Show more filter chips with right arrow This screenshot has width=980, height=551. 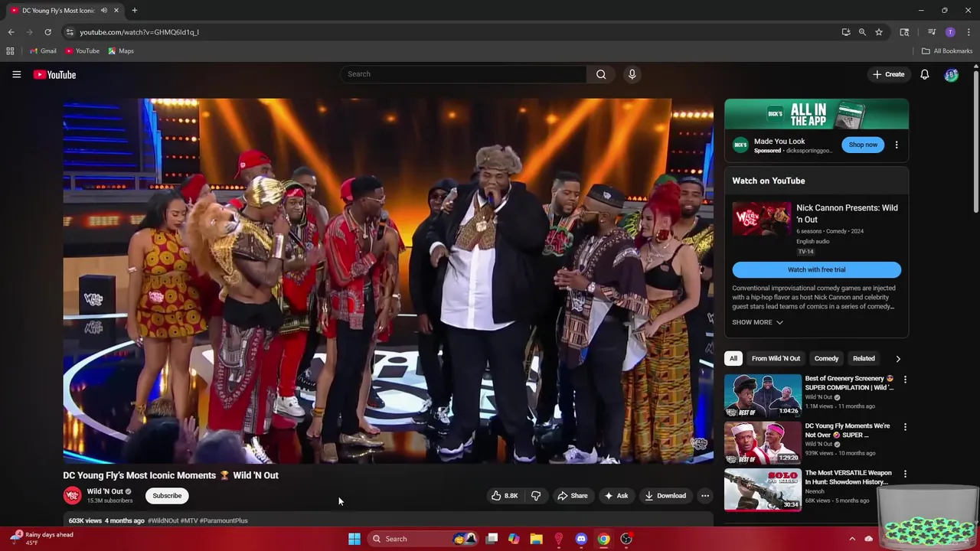[898, 358]
